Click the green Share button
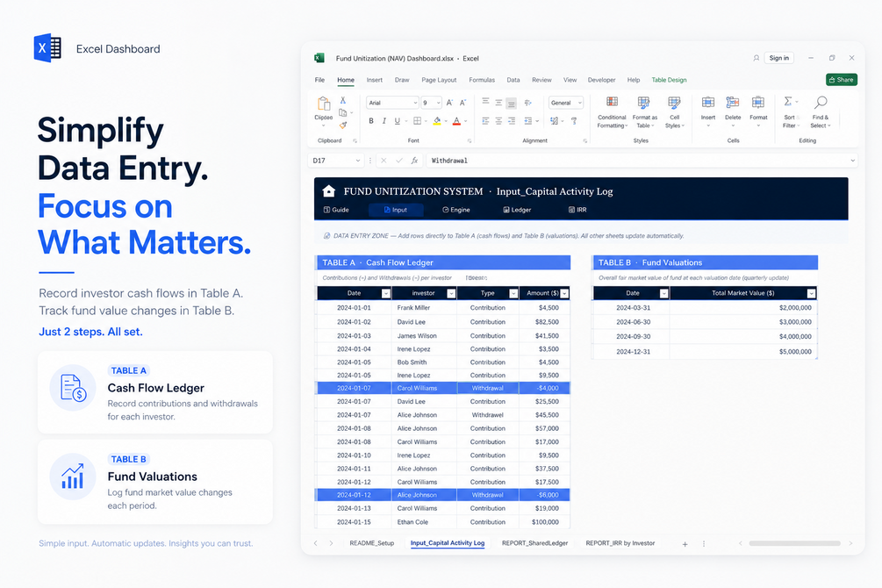The image size is (882, 588). point(842,80)
